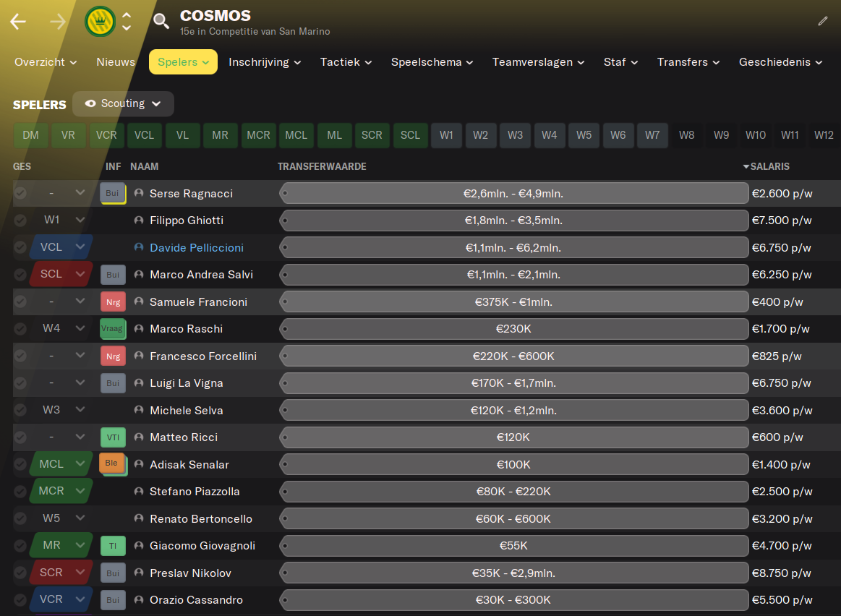Open the Geschiedenis menu
841x616 pixels.
coord(780,62)
